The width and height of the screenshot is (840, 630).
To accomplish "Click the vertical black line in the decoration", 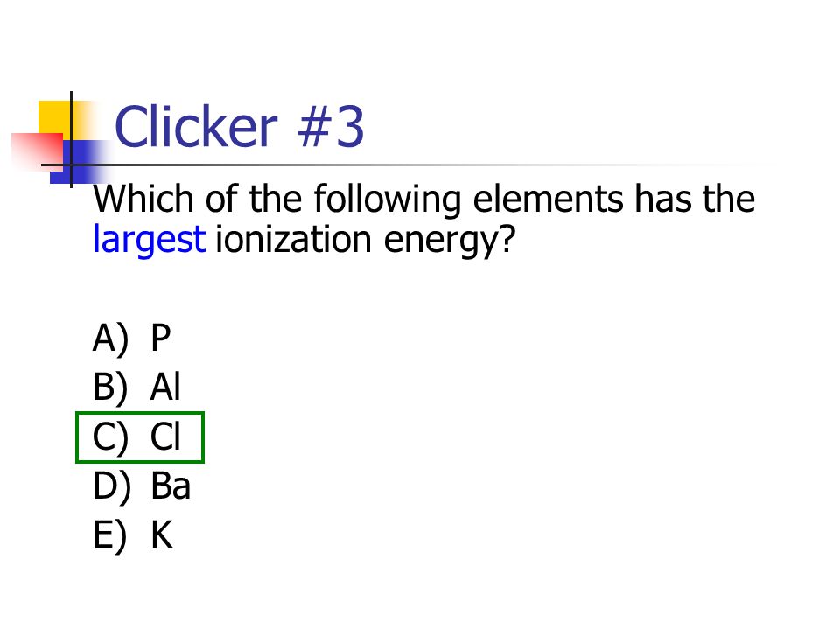I will pyautogui.click(x=71, y=139).
